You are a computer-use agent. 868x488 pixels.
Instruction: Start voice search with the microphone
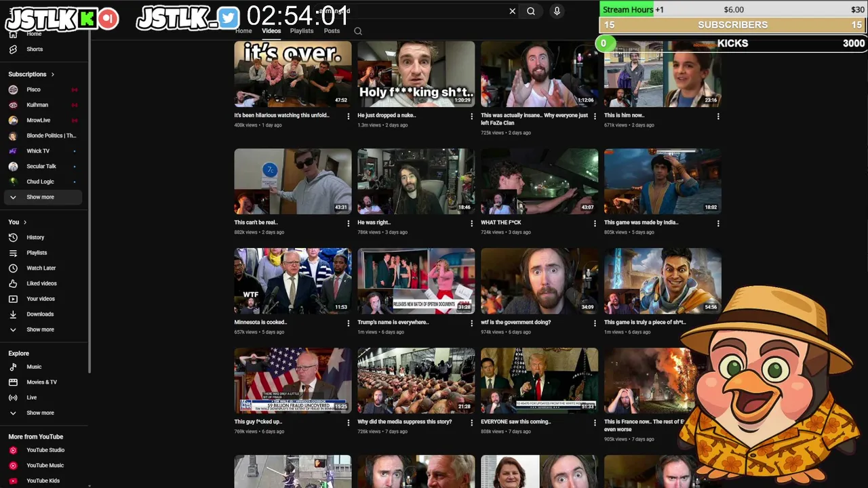click(x=557, y=11)
